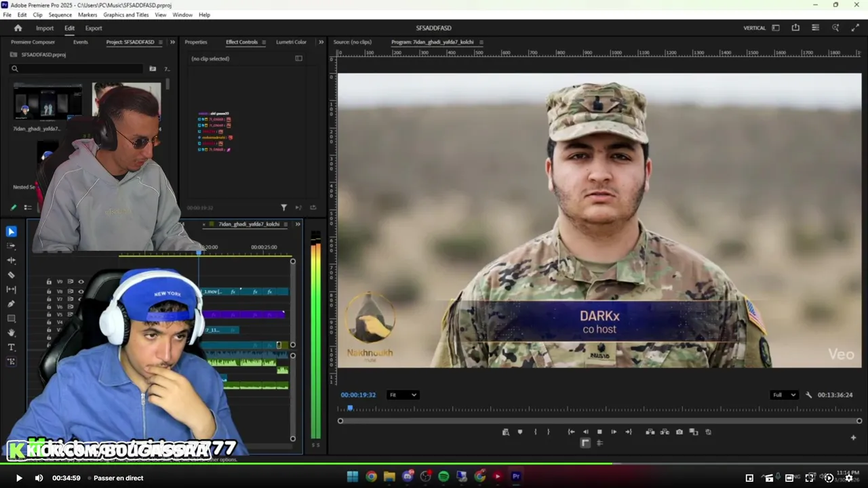
Task: Click Export Frame camera icon
Action: click(x=679, y=432)
